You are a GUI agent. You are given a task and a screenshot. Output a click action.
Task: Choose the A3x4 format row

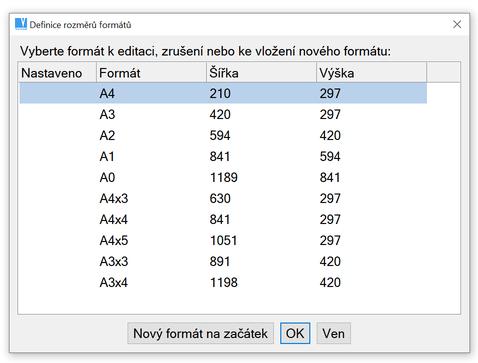coord(223,282)
